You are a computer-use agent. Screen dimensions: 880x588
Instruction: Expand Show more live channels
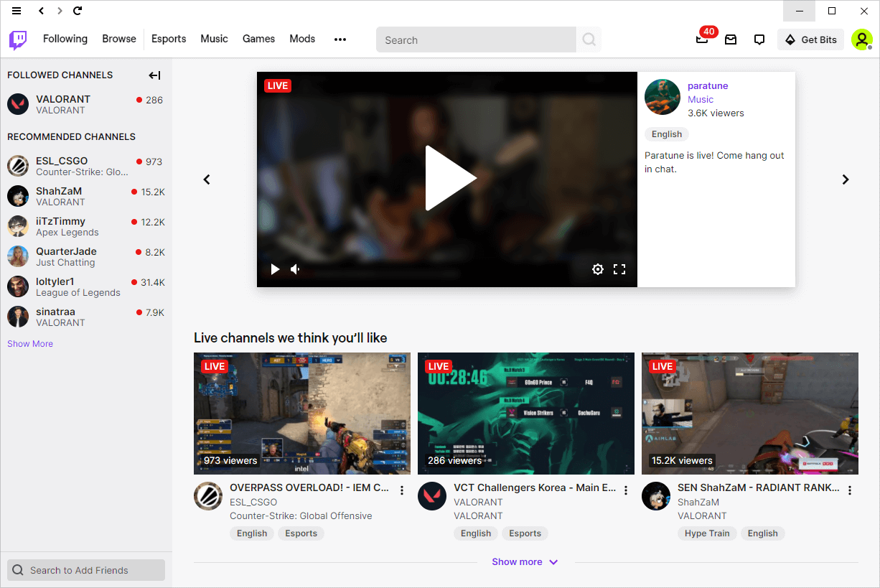(525, 561)
